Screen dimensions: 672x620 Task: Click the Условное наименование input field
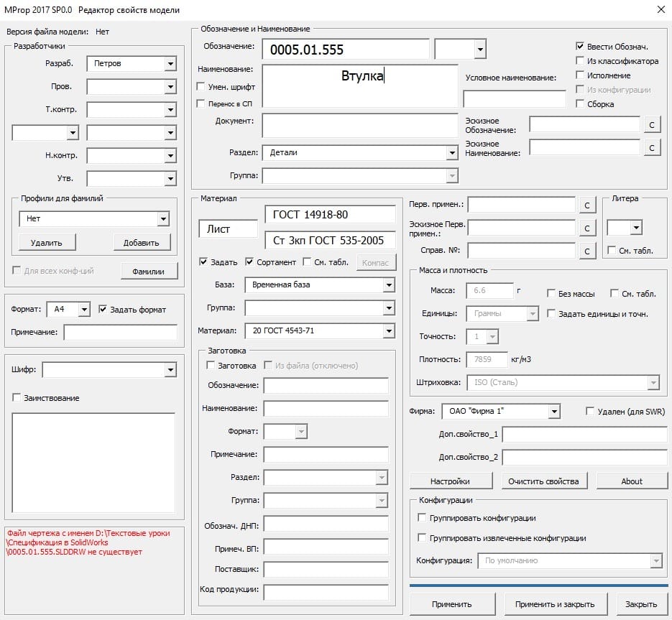pos(515,99)
